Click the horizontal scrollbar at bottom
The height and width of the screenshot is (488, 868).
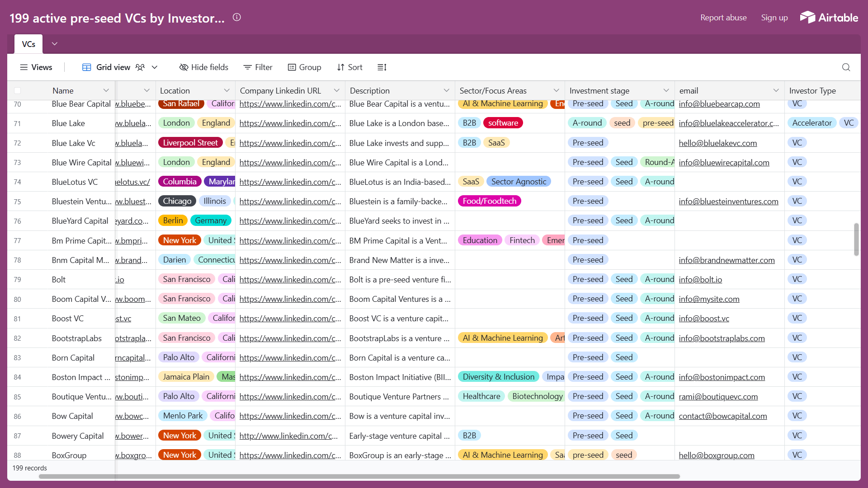[x=359, y=476]
